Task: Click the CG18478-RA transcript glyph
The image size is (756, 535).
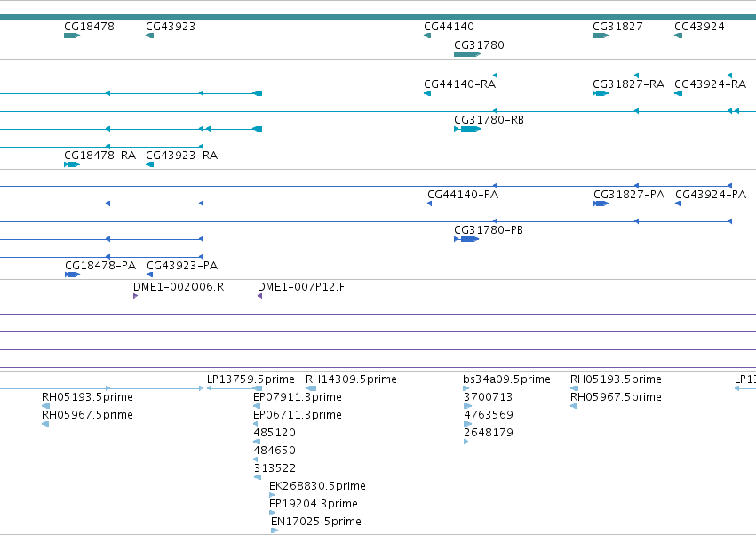Action: [72, 165]
